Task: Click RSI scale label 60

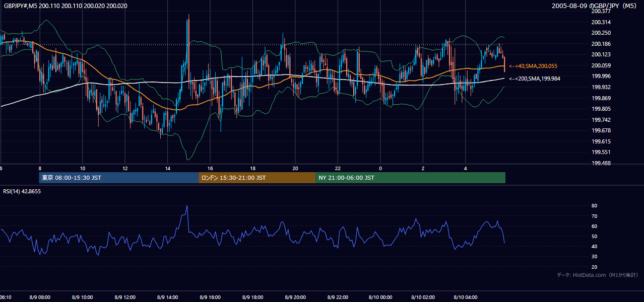Action: [594, 226]
